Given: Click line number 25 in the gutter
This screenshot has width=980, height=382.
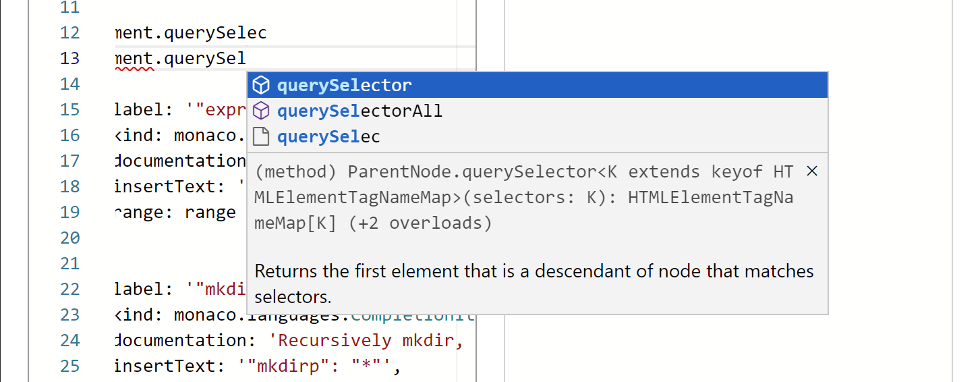Looking at the screenshot, I should coord(69,366).
